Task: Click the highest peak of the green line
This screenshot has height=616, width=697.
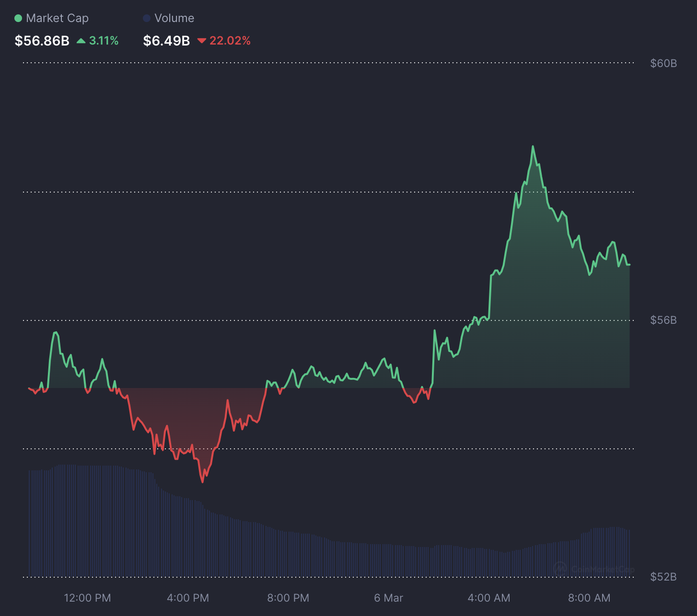Action: 533,147
